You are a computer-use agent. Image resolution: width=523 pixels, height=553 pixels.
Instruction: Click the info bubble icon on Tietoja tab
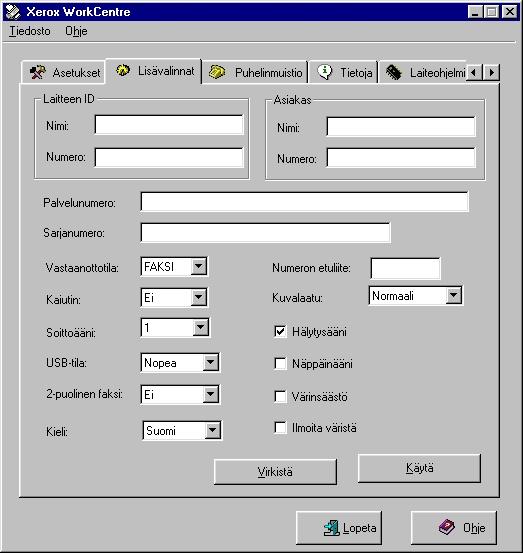pyautogui.click(x=324, y=72)
